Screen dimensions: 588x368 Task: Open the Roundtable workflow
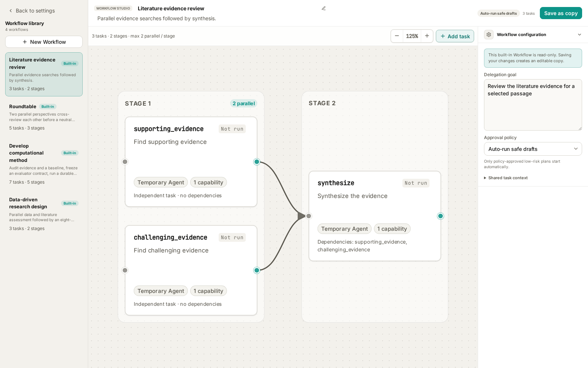44,117
